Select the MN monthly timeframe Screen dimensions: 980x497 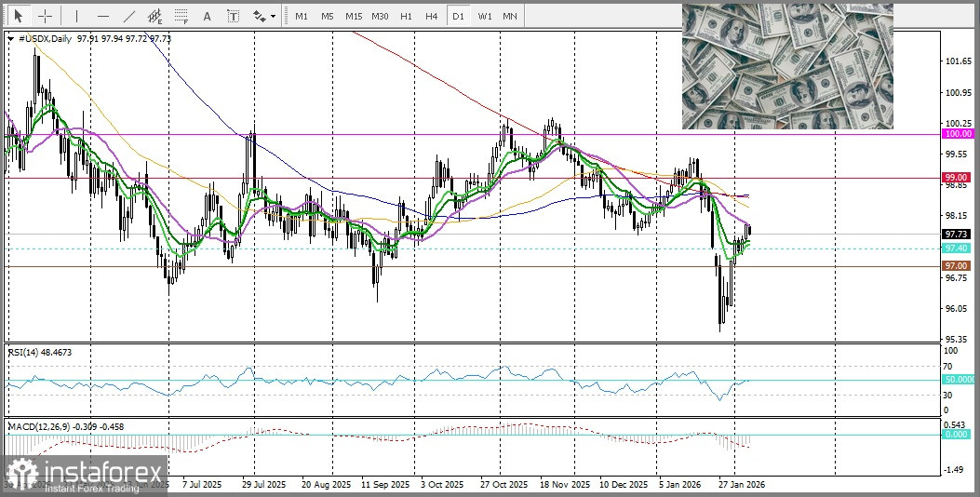point(510,16)
